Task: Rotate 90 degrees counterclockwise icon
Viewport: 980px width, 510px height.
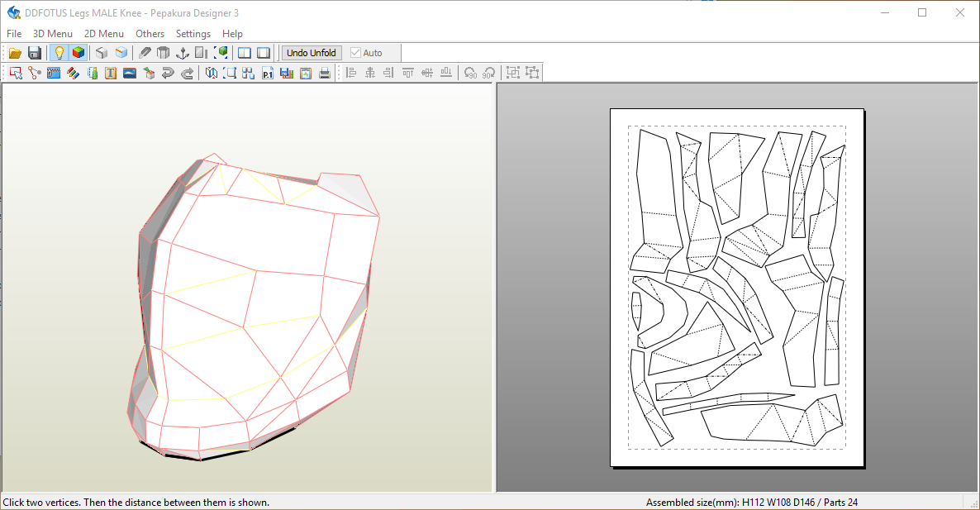Action: [x=470, y=73]
